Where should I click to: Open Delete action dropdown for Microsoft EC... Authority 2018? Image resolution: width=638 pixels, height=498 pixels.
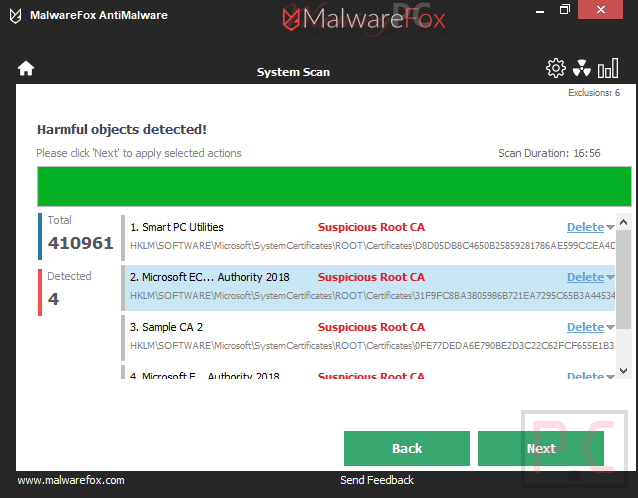610,277
